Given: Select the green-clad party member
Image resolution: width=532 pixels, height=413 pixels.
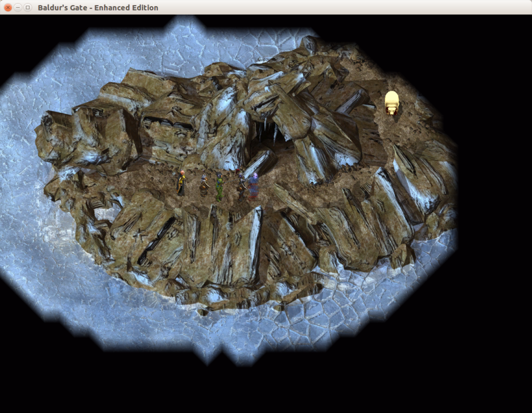Looking at the screenshot, I should pos(219,188).
